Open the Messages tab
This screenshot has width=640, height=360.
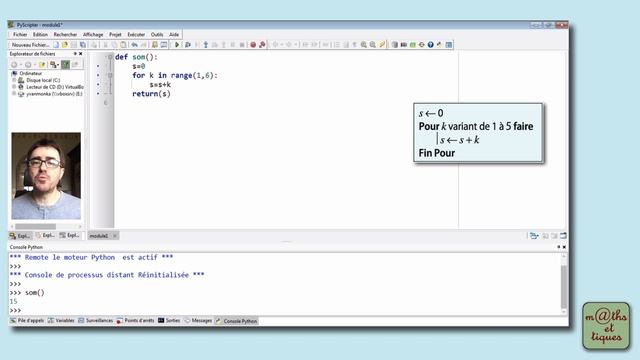(198, 321)
